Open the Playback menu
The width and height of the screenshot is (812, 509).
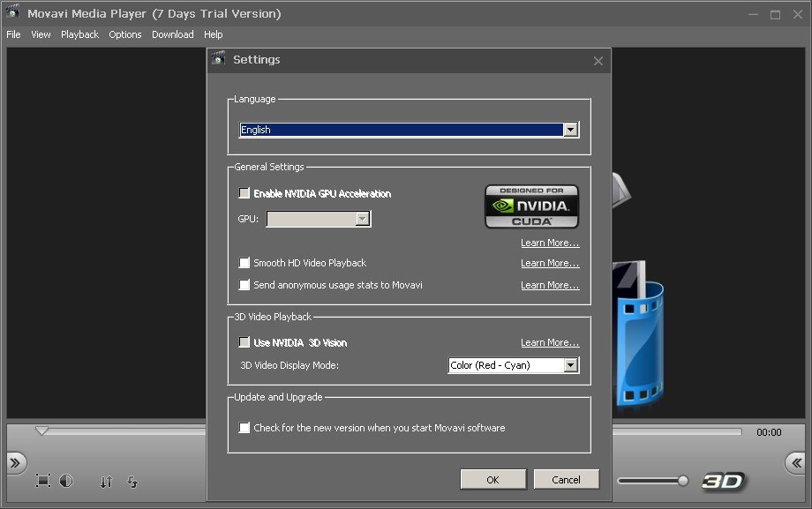pyautogui.click(x=79, y=34)
